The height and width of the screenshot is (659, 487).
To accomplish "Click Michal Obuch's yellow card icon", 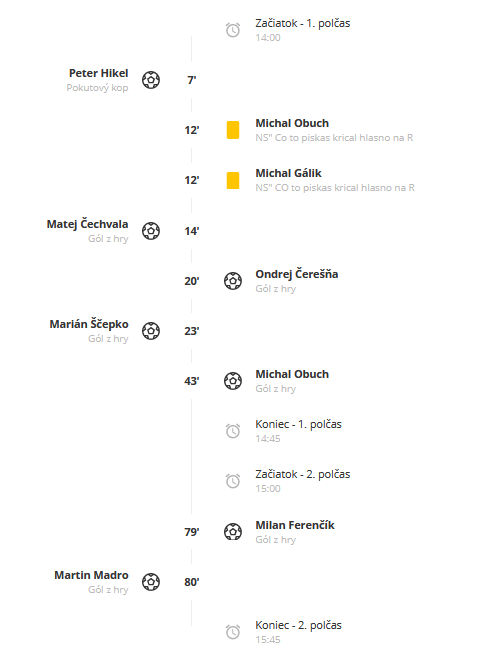I will point(233,130).
